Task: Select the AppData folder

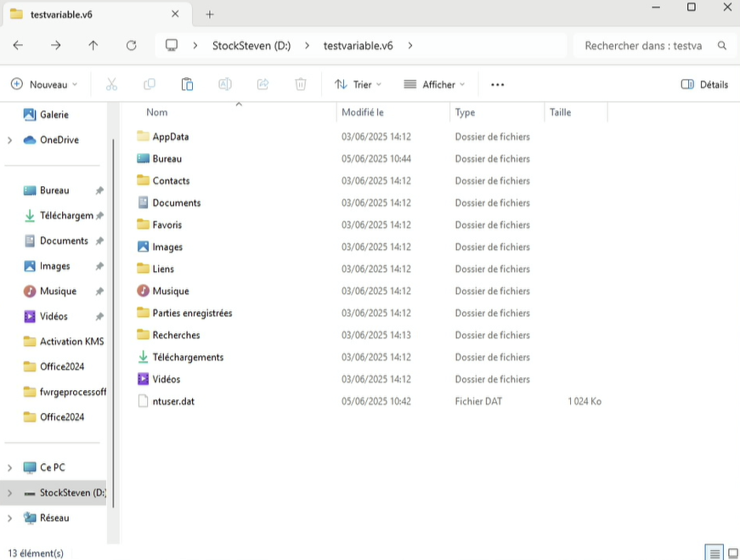Action: click(171, 137)
